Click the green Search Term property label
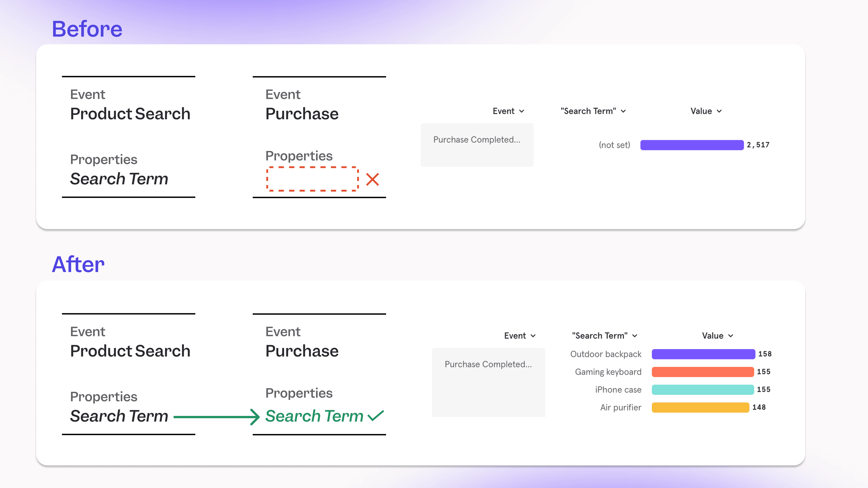Viewport: 868px width, 488px height. (314, 416)
